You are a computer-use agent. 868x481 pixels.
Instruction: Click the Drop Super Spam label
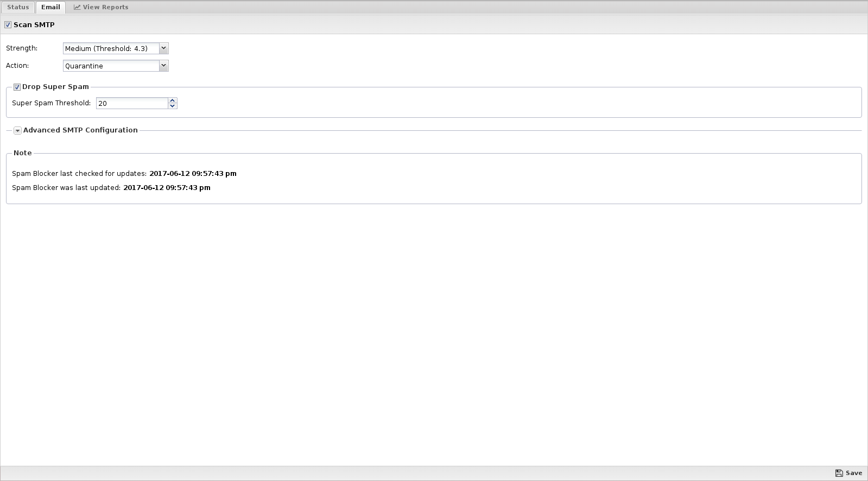[55, 87]
